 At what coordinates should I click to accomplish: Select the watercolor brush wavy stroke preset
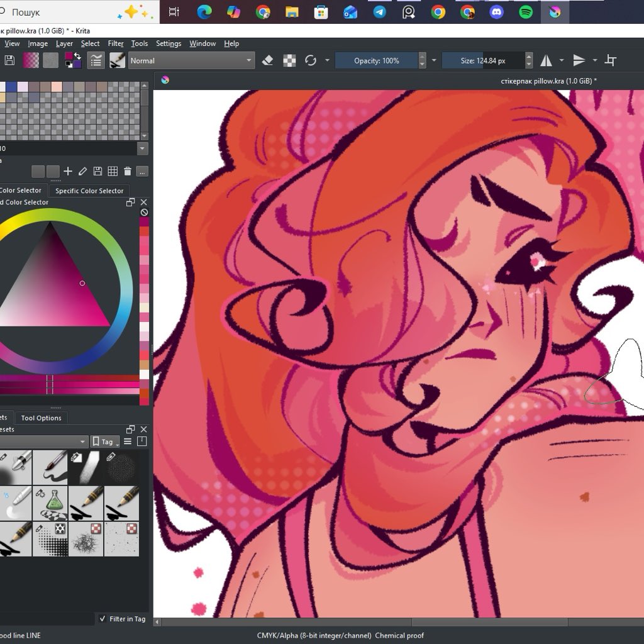(x=50, y=467)
